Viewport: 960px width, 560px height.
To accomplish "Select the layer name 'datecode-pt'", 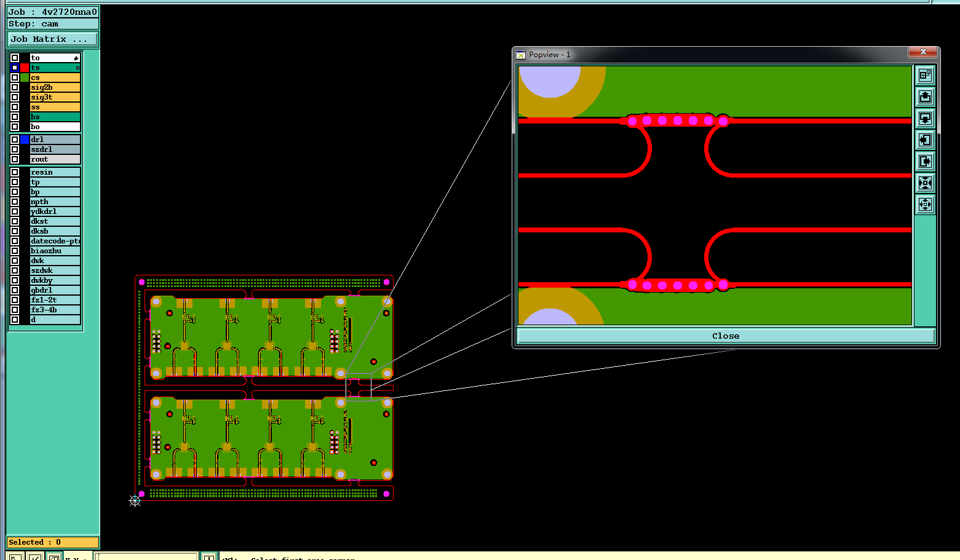I will pyautogui.click(x=55, y=241).
